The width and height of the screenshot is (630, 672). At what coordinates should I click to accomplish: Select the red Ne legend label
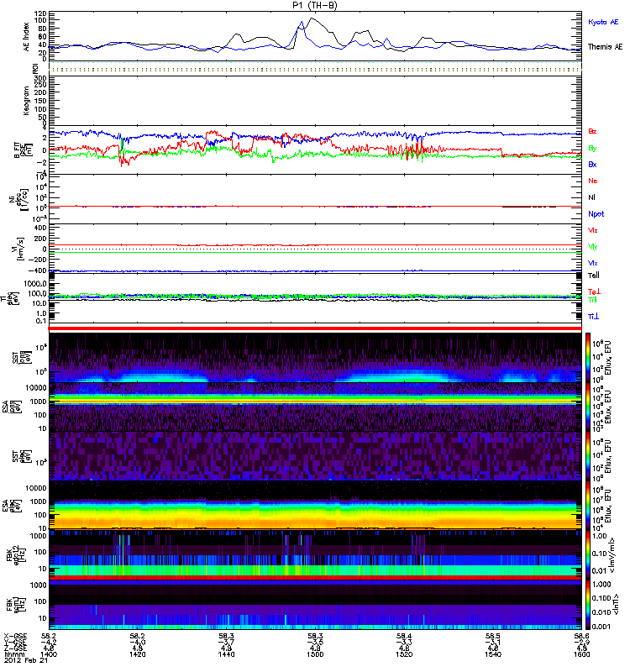click(593, 181)
